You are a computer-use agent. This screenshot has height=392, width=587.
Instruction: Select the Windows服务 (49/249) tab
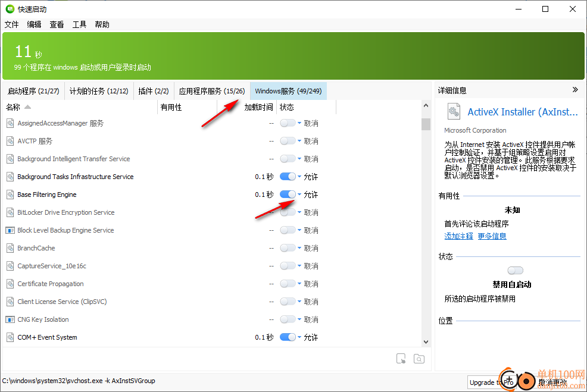click(288, 91)
